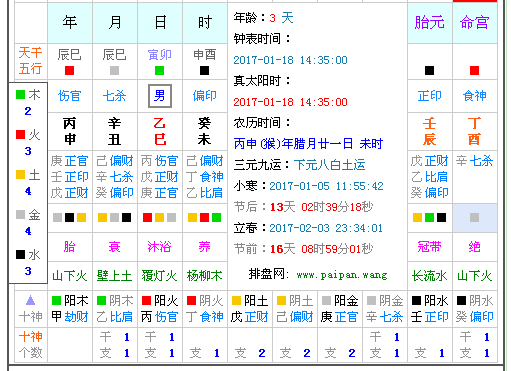Click the pink 胎 stage in year column
511x371 pixels.
(x=70, y=247)
